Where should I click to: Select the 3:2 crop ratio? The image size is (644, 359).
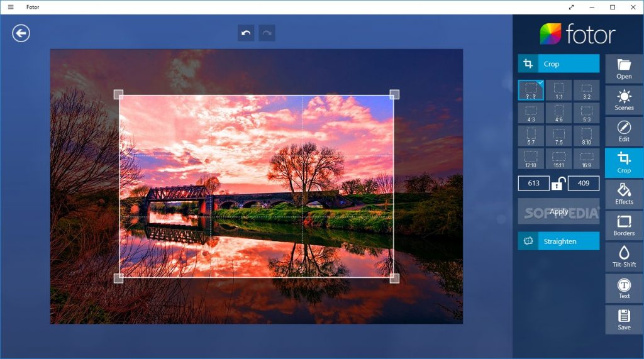coord(587,91)
